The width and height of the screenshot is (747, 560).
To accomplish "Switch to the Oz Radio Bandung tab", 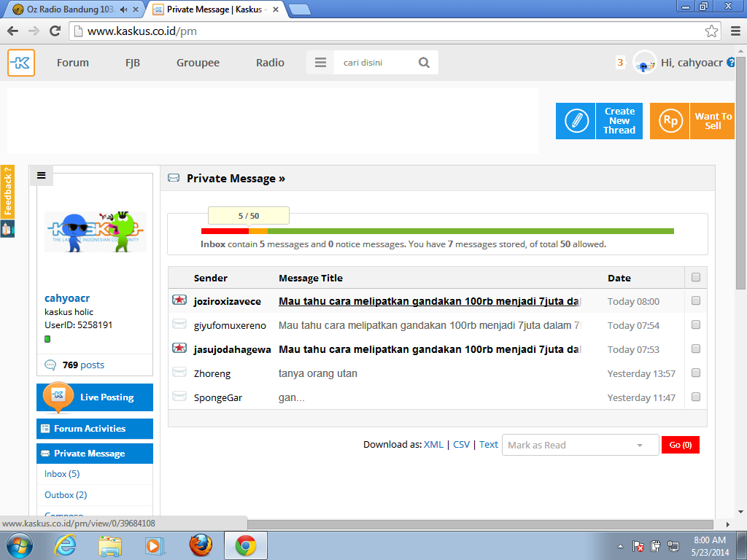I will coord(71,9).
